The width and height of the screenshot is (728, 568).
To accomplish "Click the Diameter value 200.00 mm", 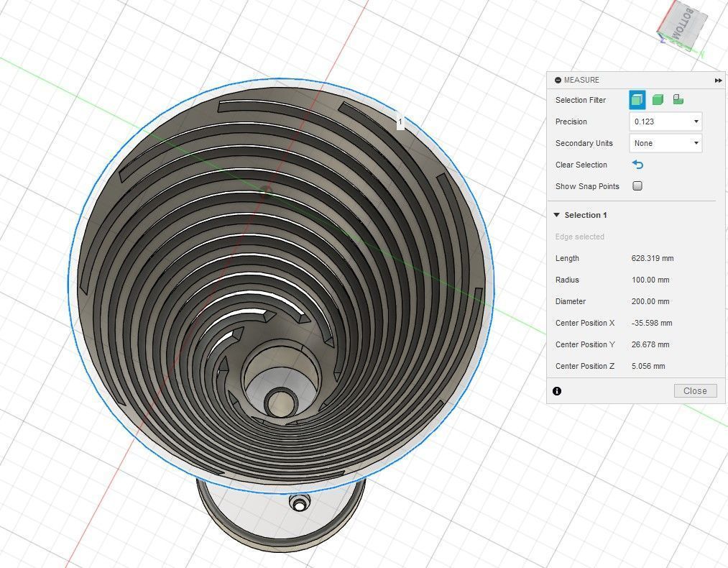I will click(650, 301).
